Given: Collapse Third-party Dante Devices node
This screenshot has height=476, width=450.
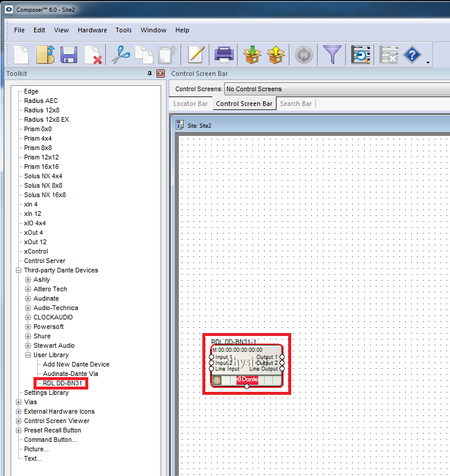Looking at the screenshot, I should [x=18, y=270].
